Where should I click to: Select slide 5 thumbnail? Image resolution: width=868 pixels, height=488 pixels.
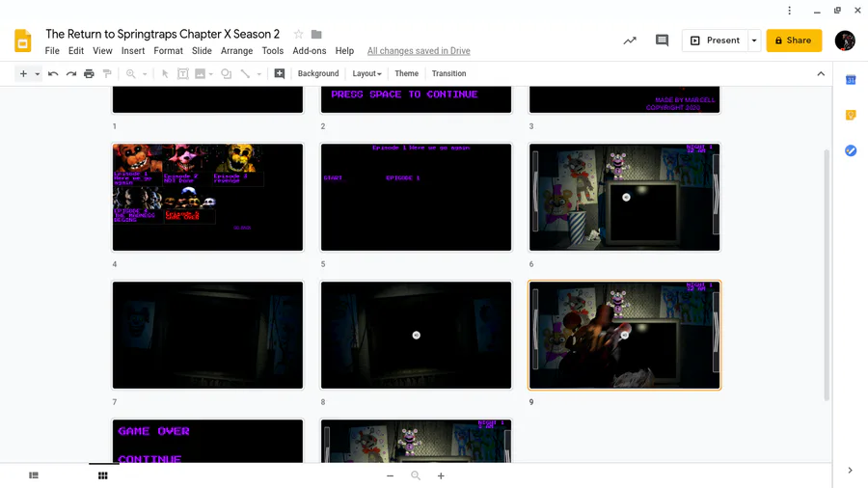click(417, 197)
